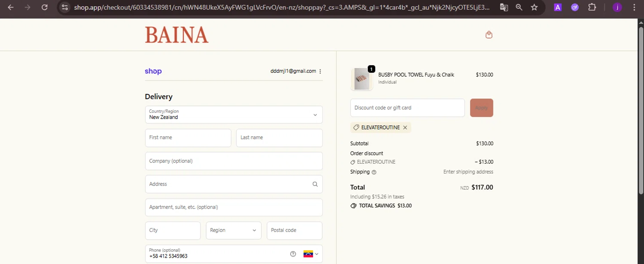Reload the checkout page
Image resolution: width=644 pixels, height=264 pixels.
(44, 7)
